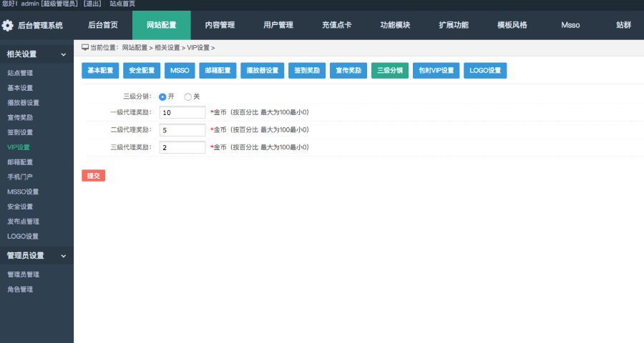Open the 扩展功能 top menu
This screenshot has width=644, height=343.
point(454,25)
